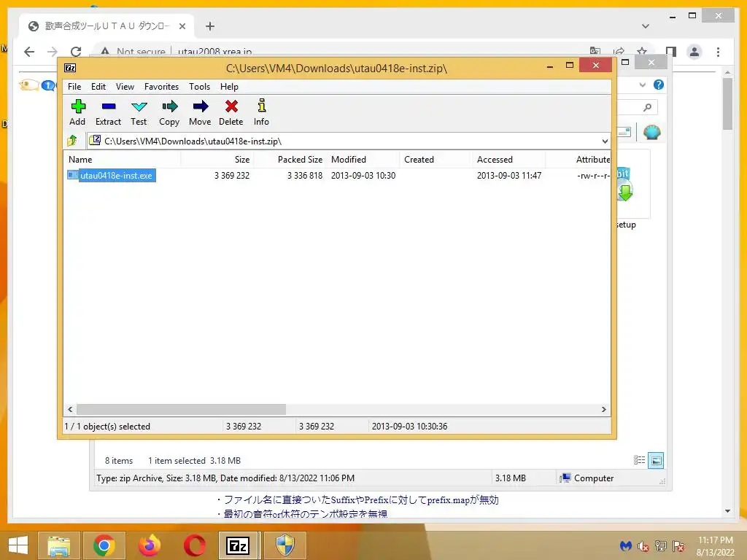The width and height of the screenshot is (747, 560).
Task: Open the Tools menu
Action: (199, 87)
